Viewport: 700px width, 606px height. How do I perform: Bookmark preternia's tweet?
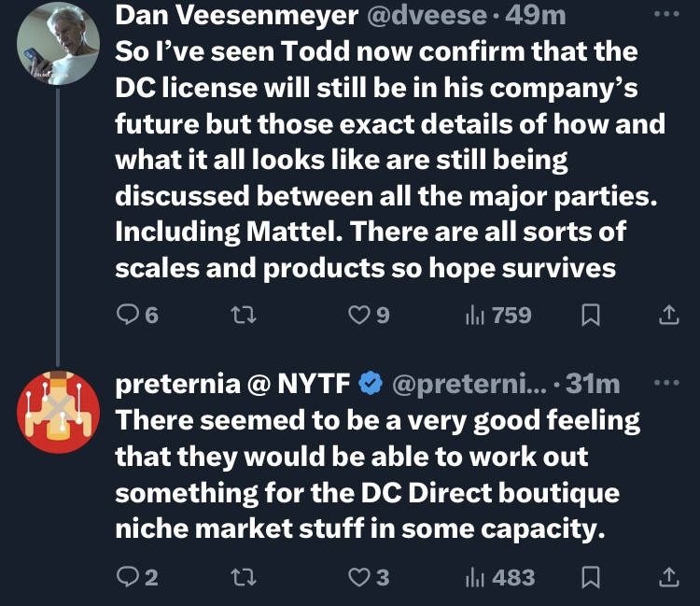[590, 578]
